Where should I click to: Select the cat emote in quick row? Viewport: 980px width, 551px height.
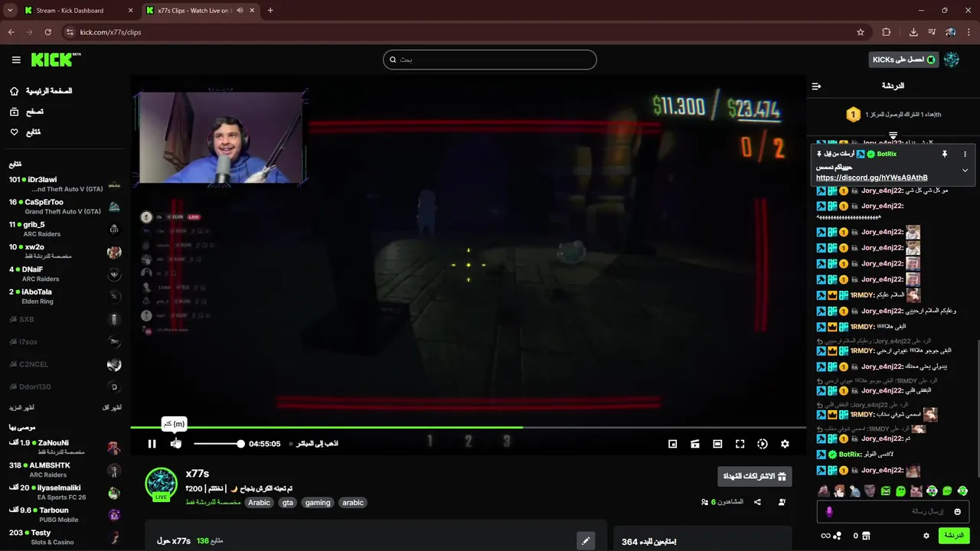pos(916,491)
